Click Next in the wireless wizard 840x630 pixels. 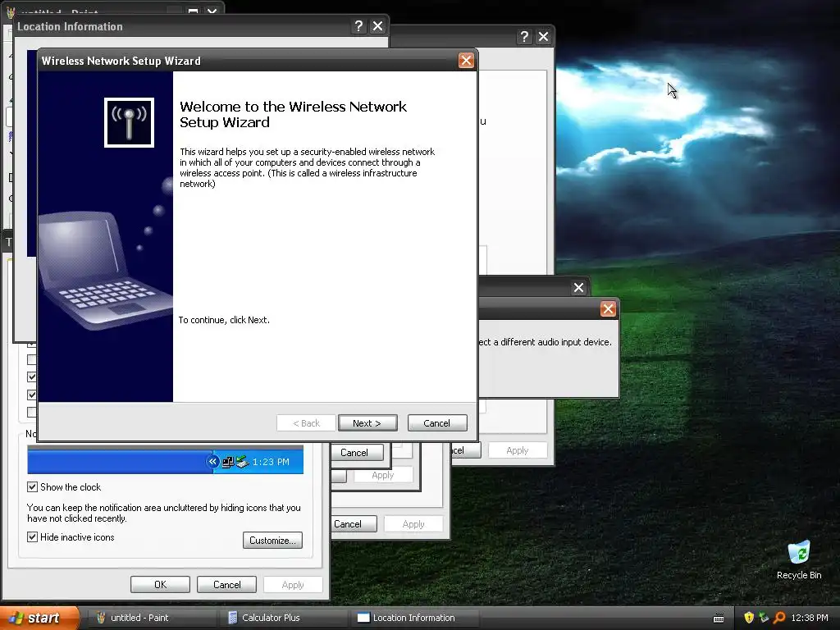[x=367, y=423]
